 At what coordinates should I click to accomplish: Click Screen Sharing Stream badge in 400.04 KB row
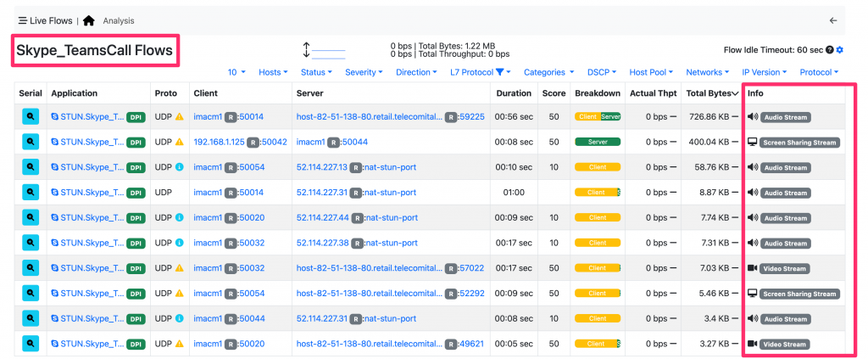[800, 143]
